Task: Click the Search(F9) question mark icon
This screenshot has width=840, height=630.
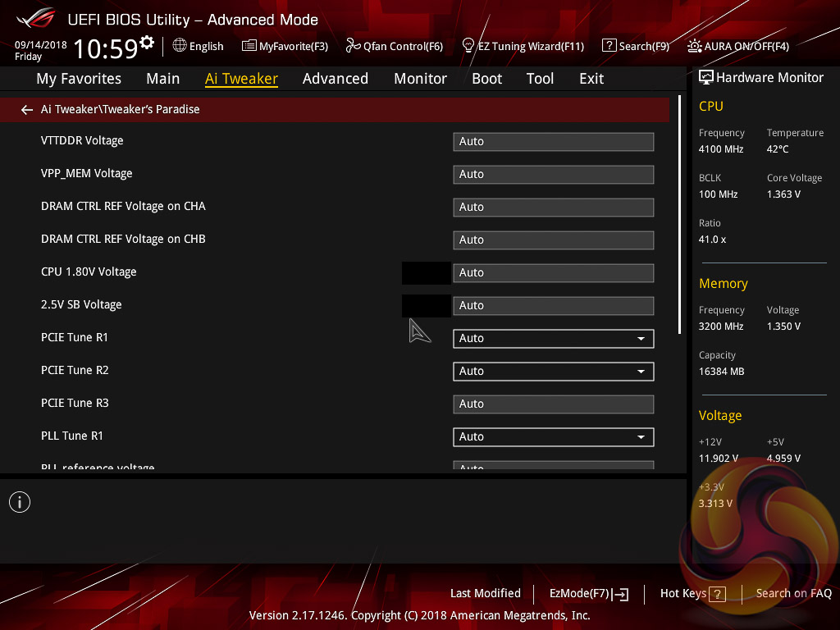Action: (x=609, y=46)
